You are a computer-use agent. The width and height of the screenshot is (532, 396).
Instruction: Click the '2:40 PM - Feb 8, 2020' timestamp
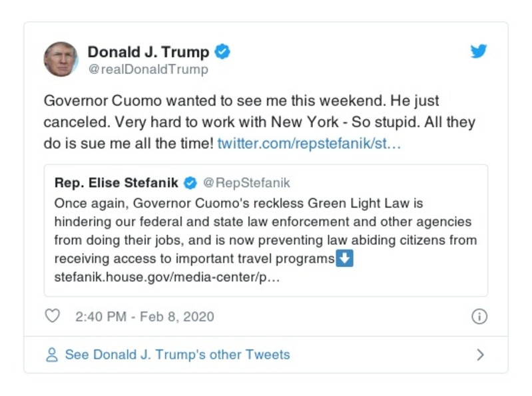[x=144, y=316]
